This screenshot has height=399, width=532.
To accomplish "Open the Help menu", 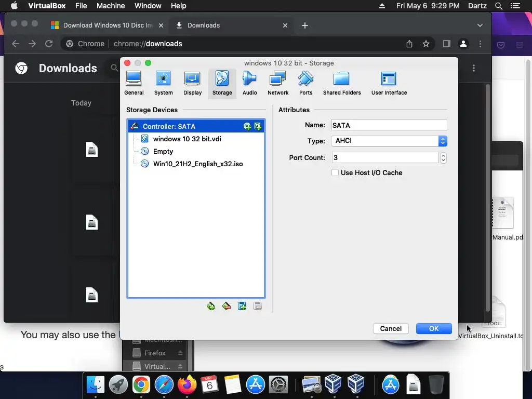I will pyautogui.click(x=179, y=6).
